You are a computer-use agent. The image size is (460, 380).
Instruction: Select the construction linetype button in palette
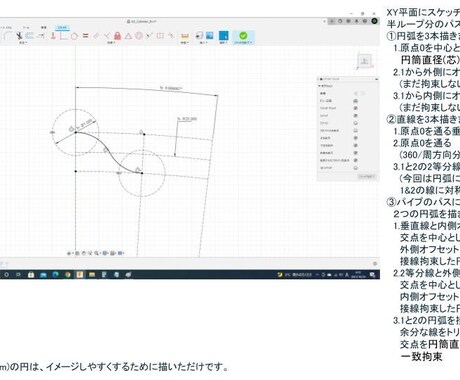click(356, 94)
